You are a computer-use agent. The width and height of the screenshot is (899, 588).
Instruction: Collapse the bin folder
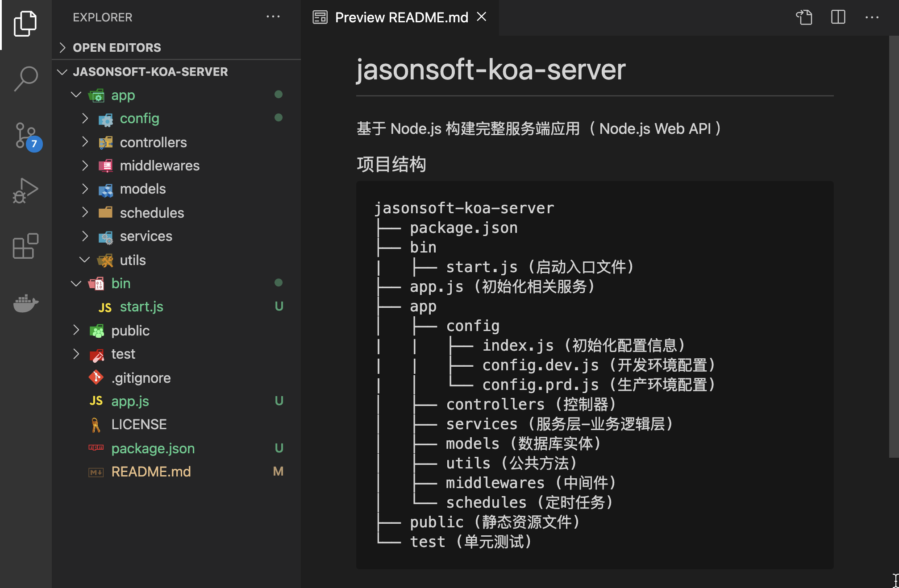121,283
